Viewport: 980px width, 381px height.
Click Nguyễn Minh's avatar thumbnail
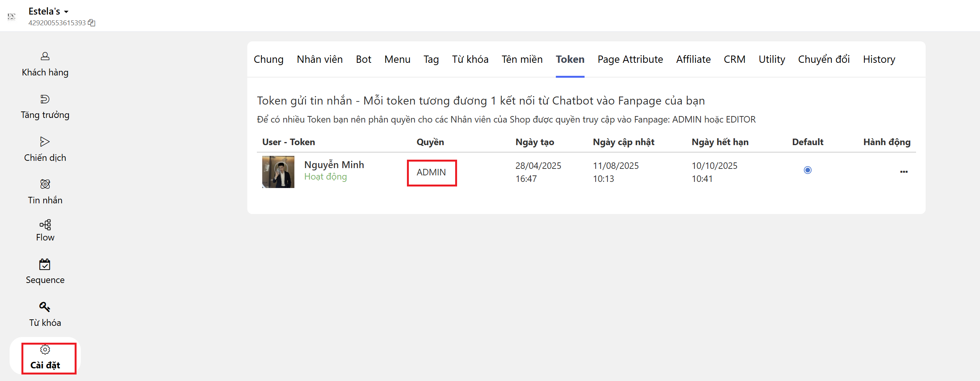tap(278, 172)
